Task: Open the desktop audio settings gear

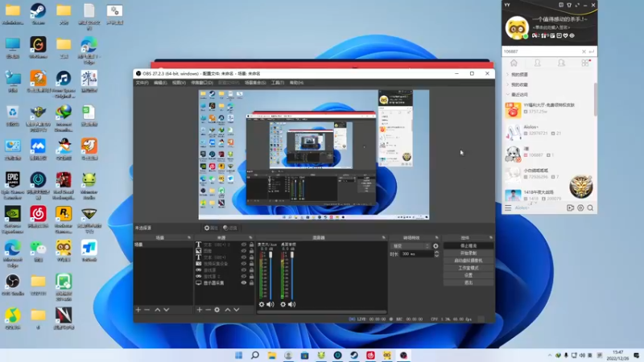Action: pos(283,305)
